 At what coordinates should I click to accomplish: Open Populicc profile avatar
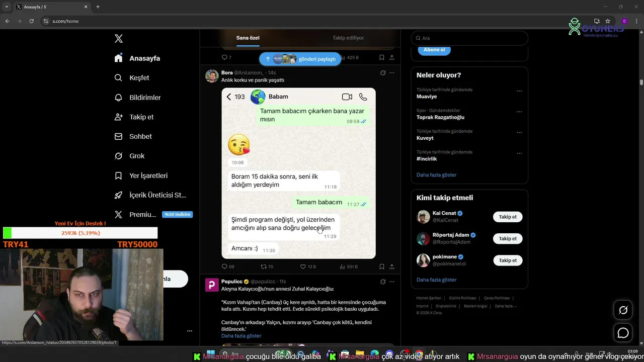212,285
